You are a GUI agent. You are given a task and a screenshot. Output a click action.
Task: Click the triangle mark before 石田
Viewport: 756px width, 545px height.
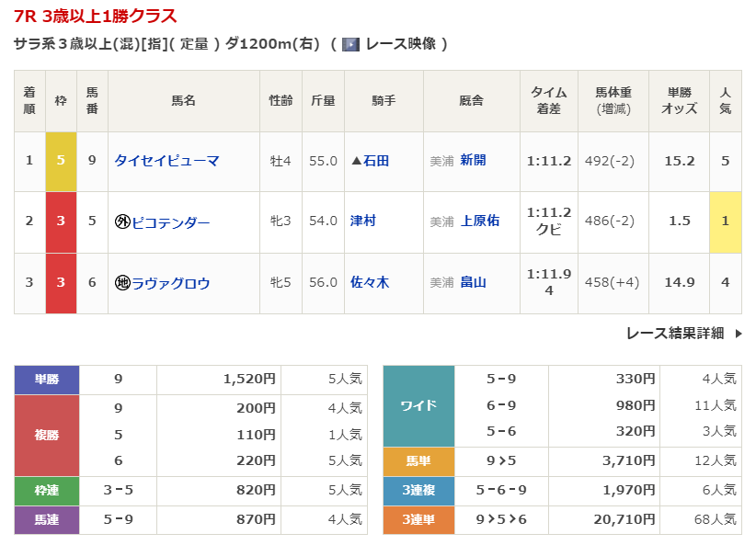(356, 161)
